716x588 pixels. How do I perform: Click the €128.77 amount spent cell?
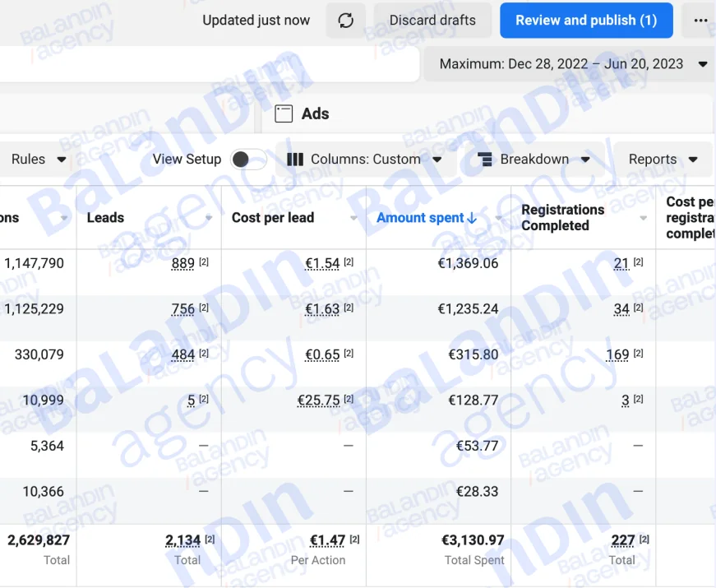(x=473, y=400)
